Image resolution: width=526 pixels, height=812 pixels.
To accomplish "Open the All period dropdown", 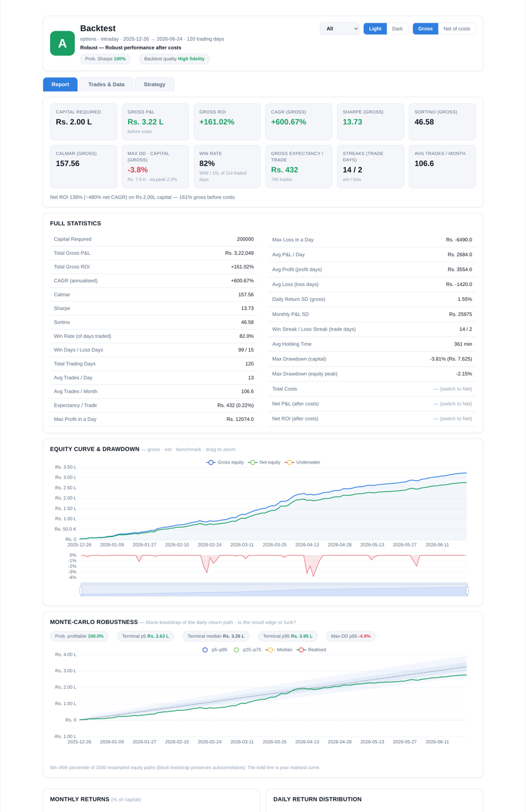I will pos(340,29).
